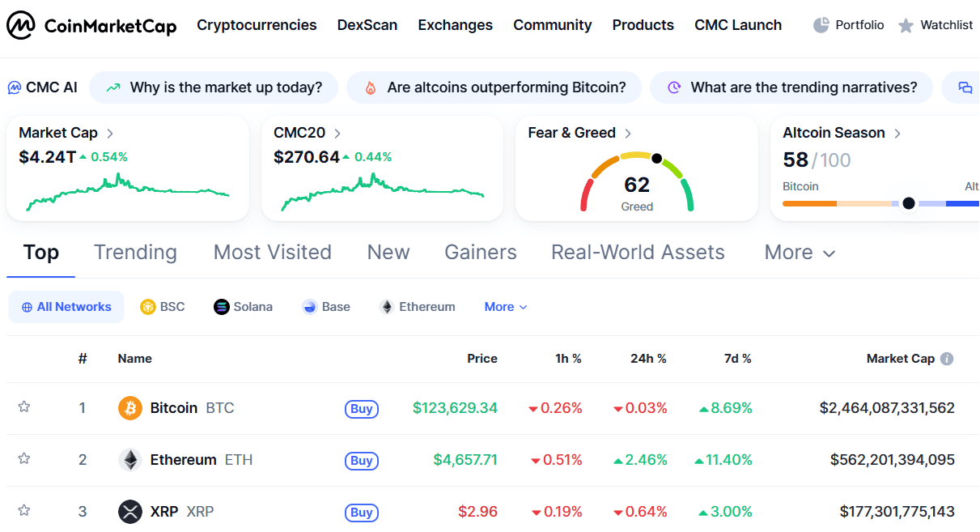Screen dimensions: 980x532
Task: Open the Exchanges menu
Action: pos(455,25)
